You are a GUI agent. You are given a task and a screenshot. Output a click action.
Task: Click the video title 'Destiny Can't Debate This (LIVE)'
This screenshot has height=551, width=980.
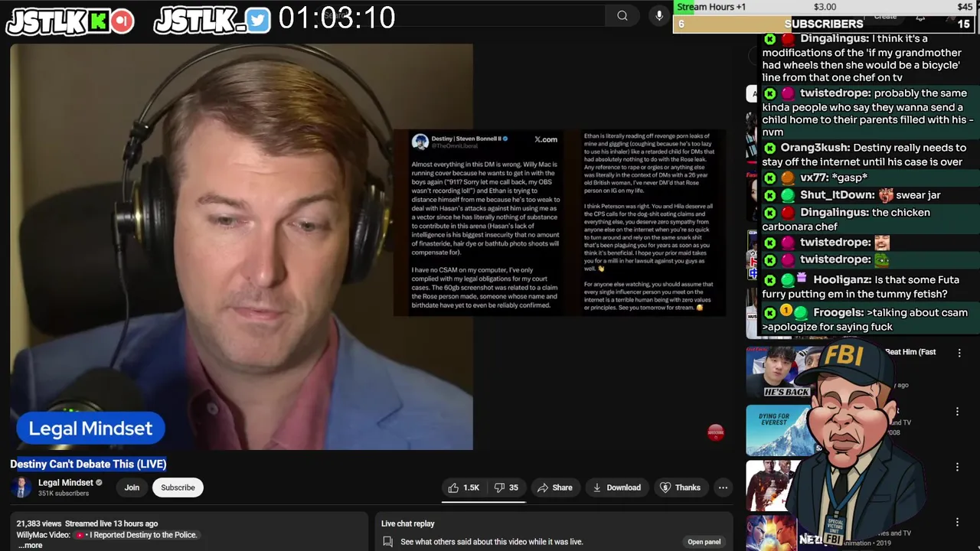(88, 464)
